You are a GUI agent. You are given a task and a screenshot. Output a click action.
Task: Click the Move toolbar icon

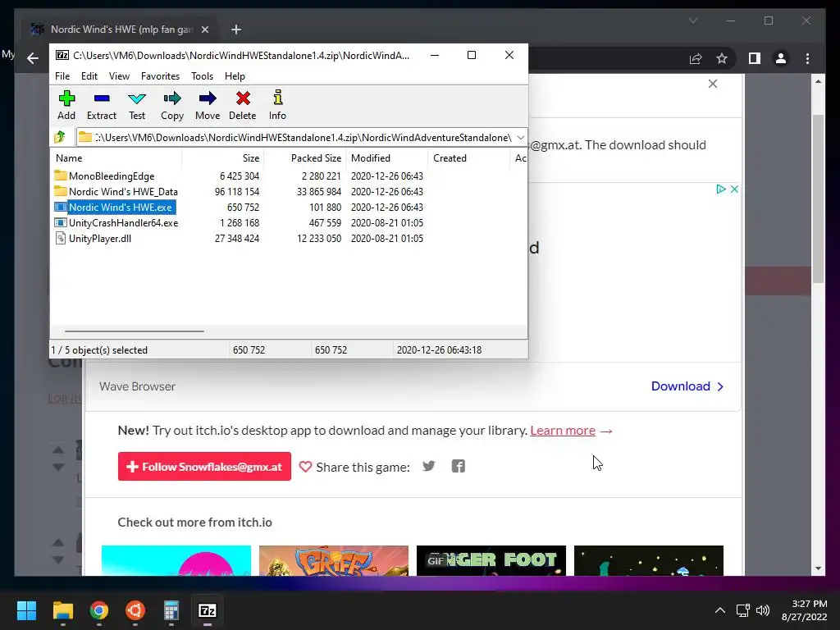(208, 105)
